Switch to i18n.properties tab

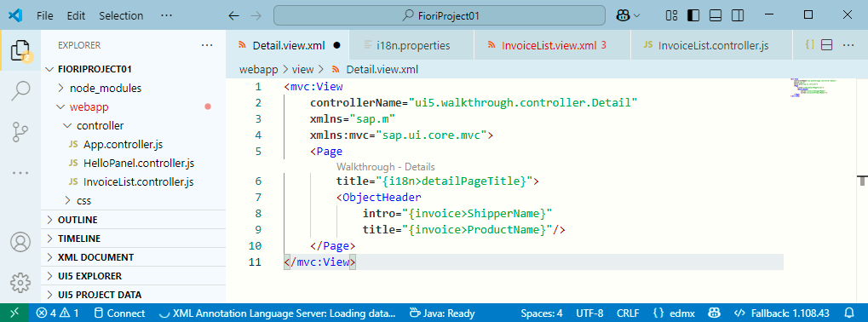click(412, 45)
